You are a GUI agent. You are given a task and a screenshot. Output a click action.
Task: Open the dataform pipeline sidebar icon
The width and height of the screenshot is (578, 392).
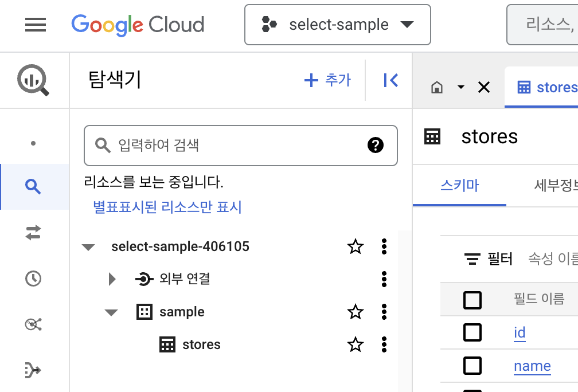(x=33, y=370)
